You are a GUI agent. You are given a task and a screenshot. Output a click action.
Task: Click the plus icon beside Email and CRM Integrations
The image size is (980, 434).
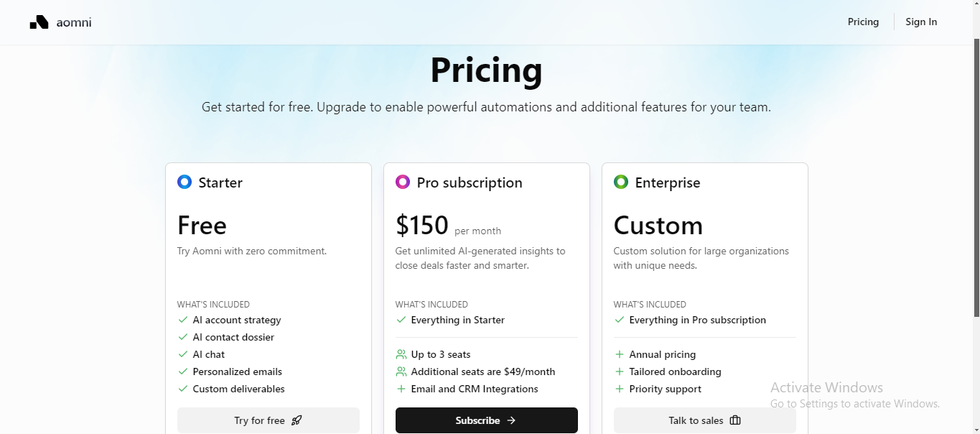click(401, 389)
